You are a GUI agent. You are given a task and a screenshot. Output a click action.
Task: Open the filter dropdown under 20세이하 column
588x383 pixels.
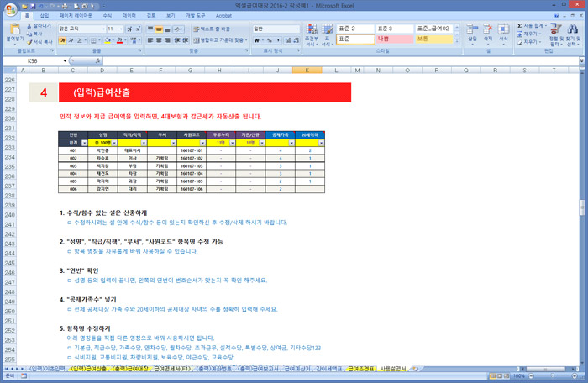321,143
